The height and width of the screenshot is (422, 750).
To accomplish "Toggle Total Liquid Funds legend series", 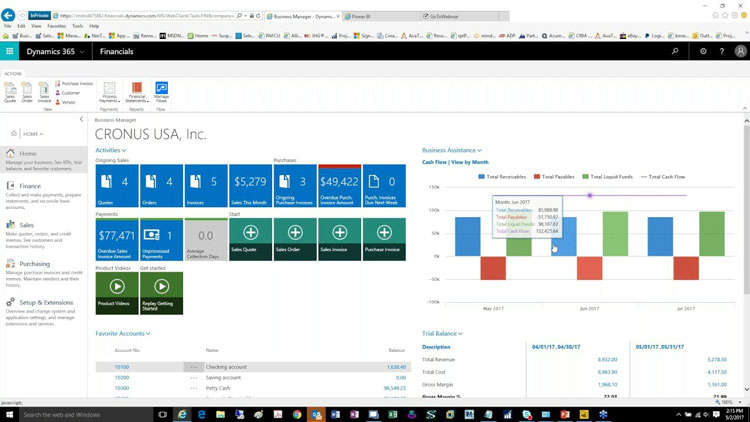I will click(608, 177).
